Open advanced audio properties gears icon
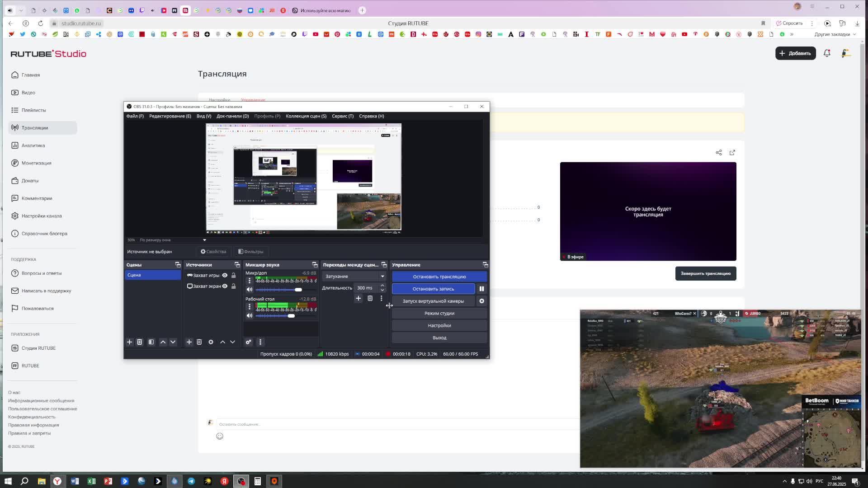The image size is (868, 488). click(x=249, y=342)
